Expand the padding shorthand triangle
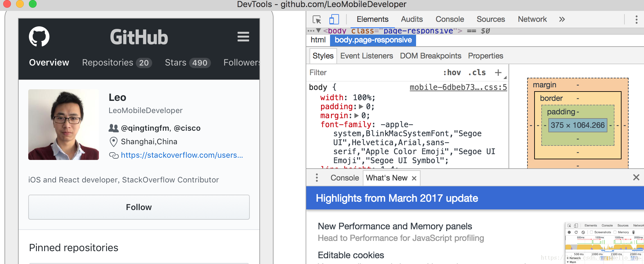 pyautogui.click(x=361, y=107)
